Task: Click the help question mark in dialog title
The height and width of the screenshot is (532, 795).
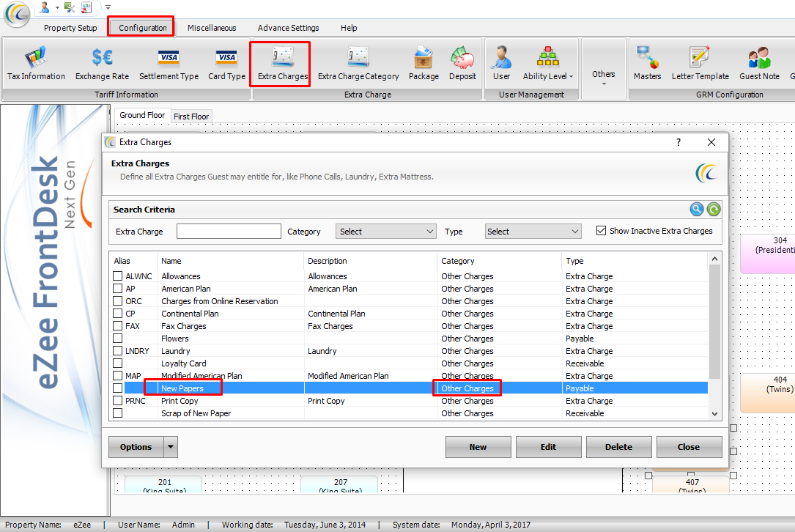Action: click(678, 142)
